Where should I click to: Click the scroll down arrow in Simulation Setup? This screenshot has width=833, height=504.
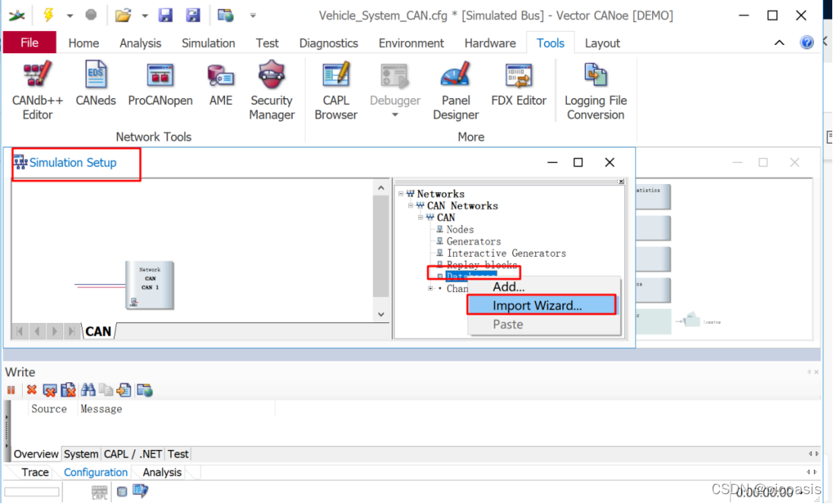point(381,315)
